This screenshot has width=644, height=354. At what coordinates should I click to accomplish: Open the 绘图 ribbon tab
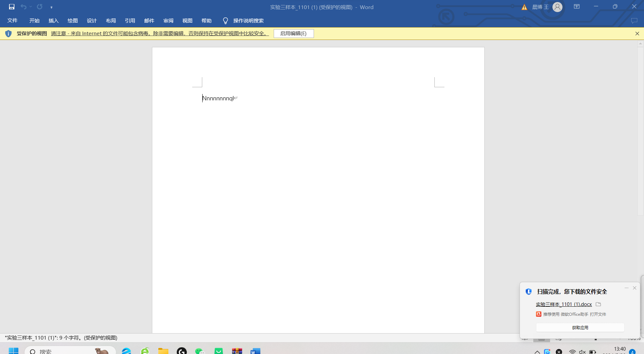[73, 20]
